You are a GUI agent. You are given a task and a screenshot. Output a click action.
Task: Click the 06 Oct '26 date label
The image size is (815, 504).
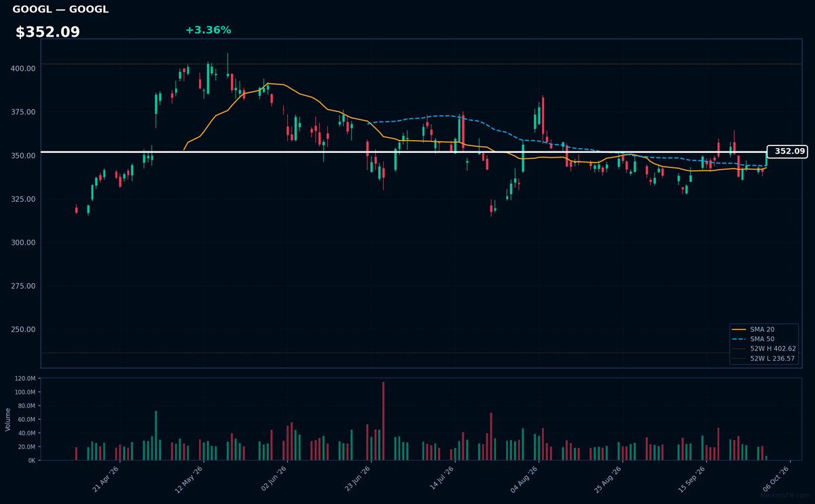pyautogui.click(x=777, y=480)
